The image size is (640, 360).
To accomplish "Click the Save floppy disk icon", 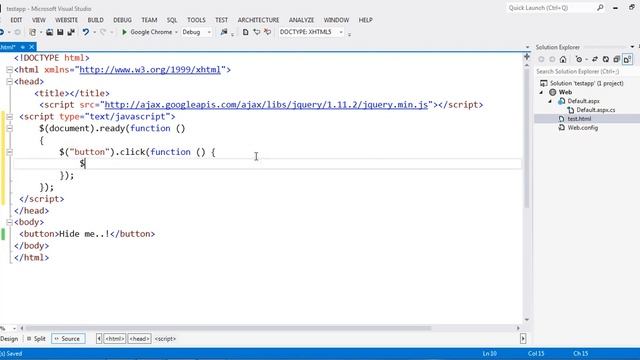I will 60,32.
